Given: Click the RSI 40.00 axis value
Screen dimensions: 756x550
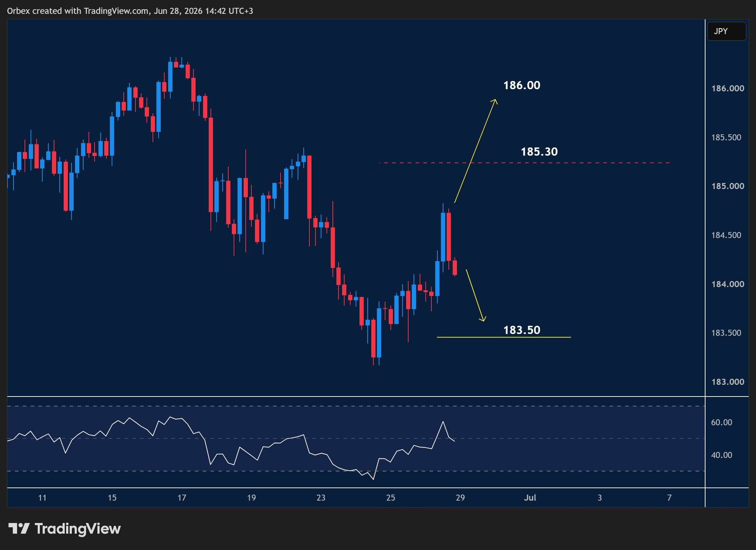Looking at the screenshot, I should click(722, 455).
